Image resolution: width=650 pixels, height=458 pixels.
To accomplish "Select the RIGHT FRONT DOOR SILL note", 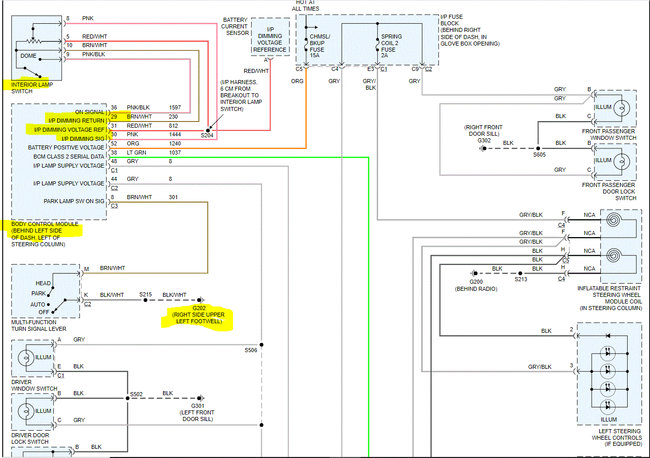I will click(483, 131).
